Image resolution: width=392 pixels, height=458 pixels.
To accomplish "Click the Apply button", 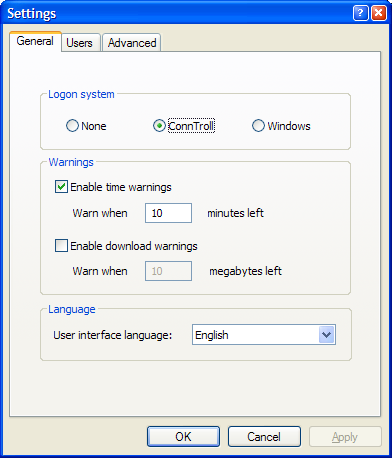I will pos(345,437).
